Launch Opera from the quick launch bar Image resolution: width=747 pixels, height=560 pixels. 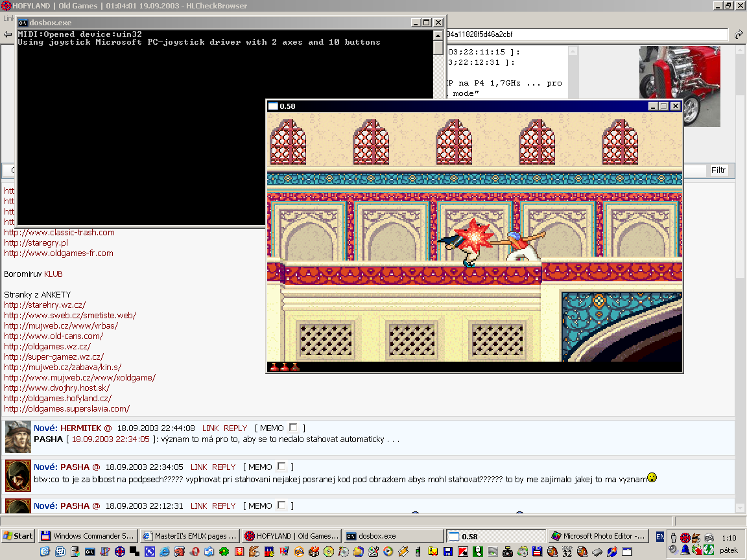195,552
